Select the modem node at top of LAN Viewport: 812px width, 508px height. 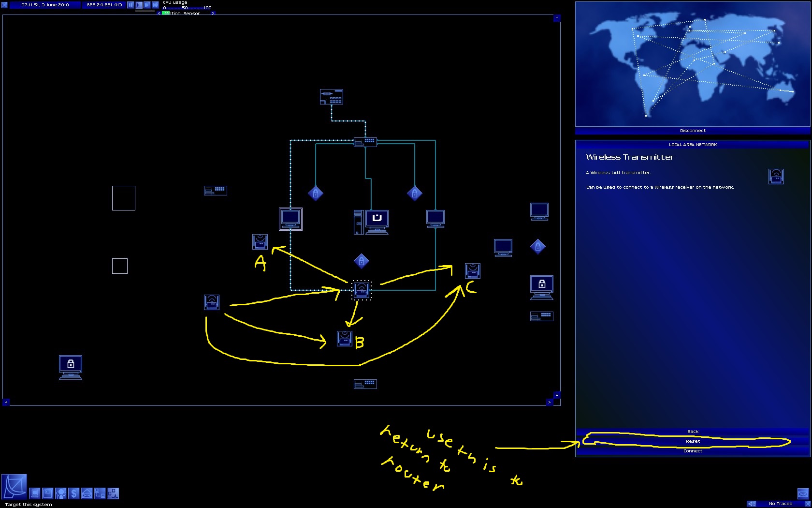(332, 97)
